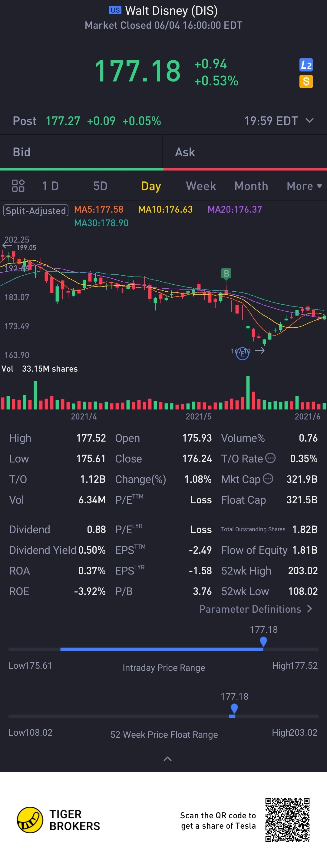The height and width of the screenshot is (868, 327).
Task: Tap the orange dollar sign icon
Action: [306, 81]
